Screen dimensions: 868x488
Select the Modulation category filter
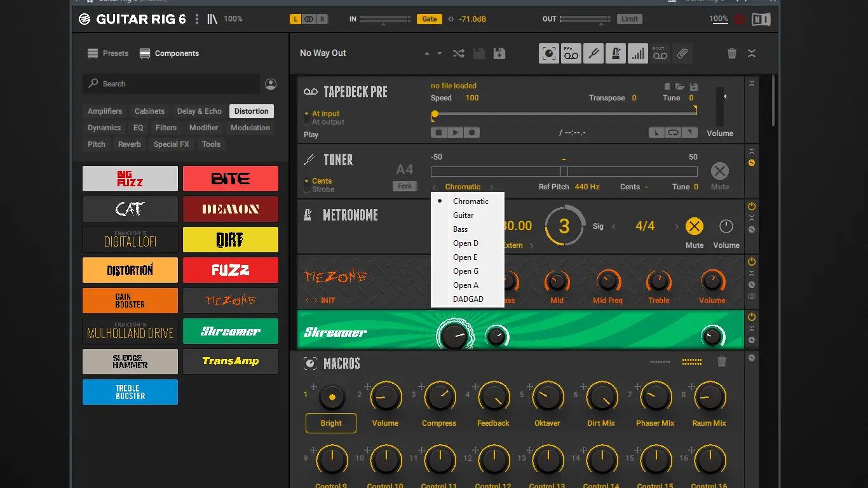coord(250,128)
